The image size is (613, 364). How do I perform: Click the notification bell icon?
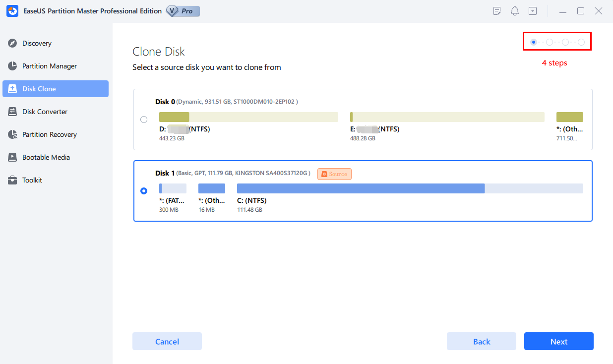click(515, 11)
